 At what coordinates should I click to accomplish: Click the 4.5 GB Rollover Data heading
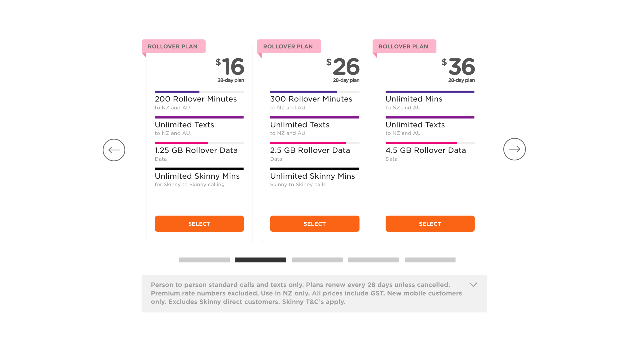tap(426, 150)
